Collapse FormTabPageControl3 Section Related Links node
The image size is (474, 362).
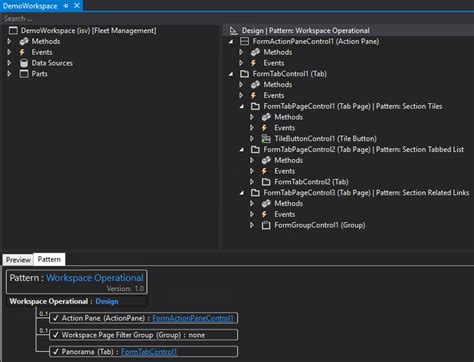coord(242,193)
